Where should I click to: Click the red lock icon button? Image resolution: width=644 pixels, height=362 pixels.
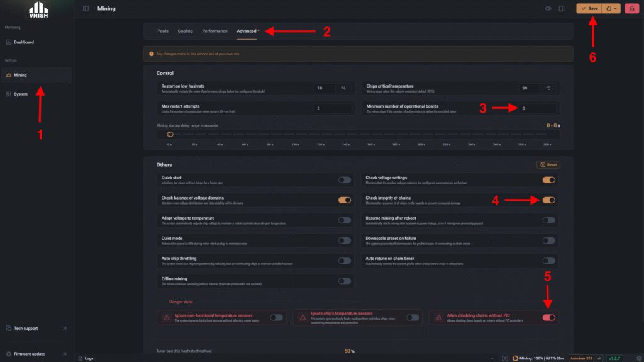[631, 8]
